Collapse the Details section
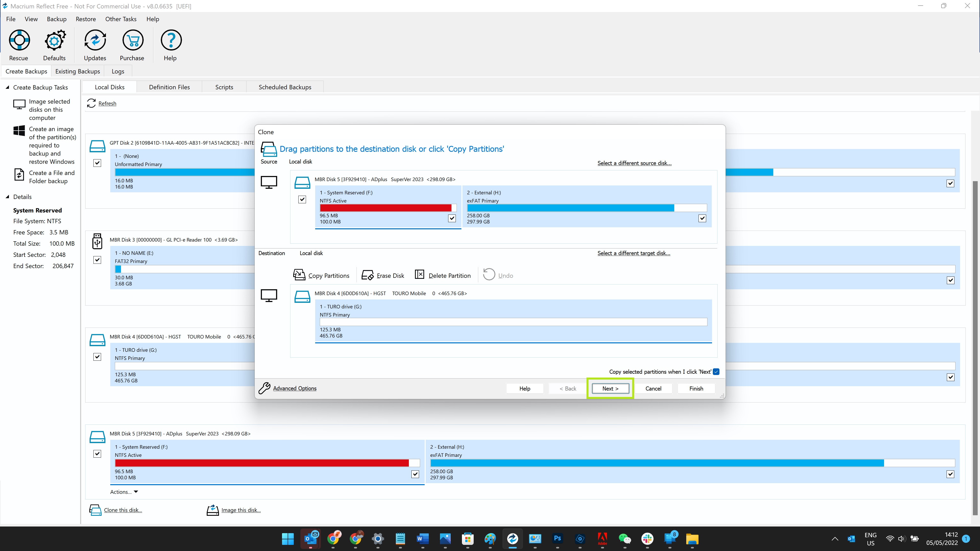The image size is (980, 551). 7,197
